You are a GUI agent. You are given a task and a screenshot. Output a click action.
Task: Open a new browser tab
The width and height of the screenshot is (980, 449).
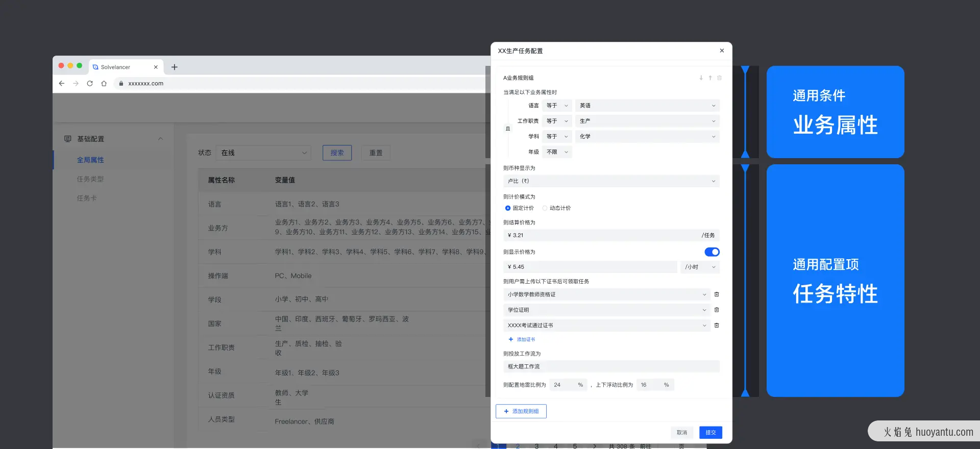click(x=175, y=67)
